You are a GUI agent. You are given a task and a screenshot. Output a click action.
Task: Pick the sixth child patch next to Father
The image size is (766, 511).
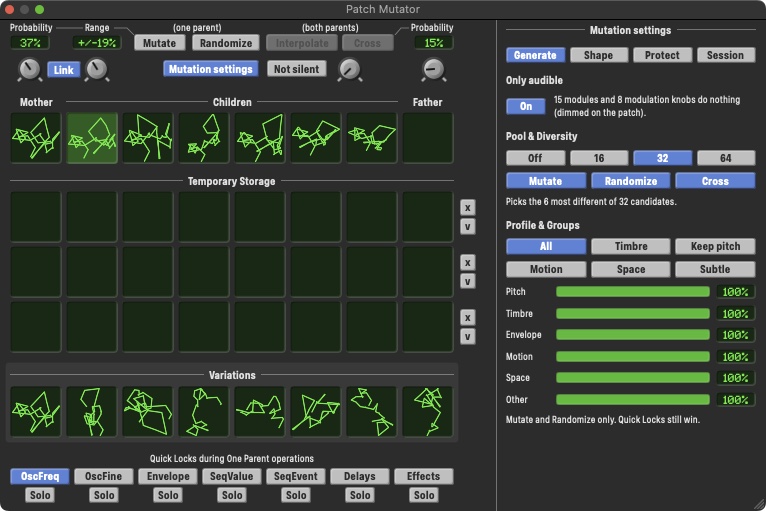point(372,138)
